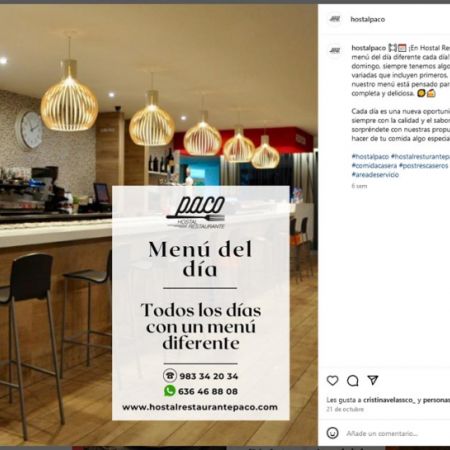450x450 pixels.
Task: Like the post with the heart icon
Action: click(x=332, y=380)
